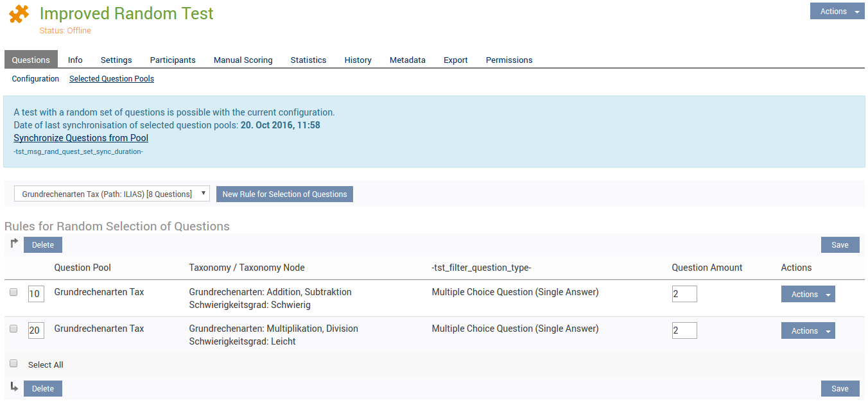Click question amount field of first rule
This screenshot has height=403, width=868.
(684, 294)
